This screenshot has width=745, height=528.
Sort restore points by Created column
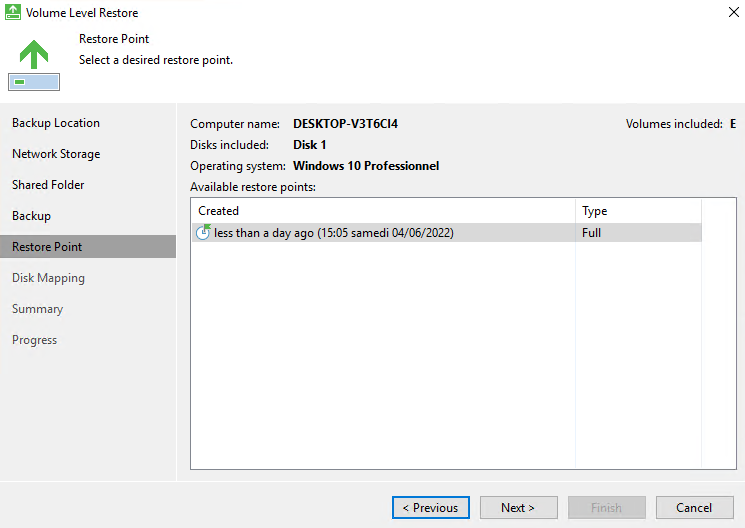pyautogui.click(x=383, y=211)
